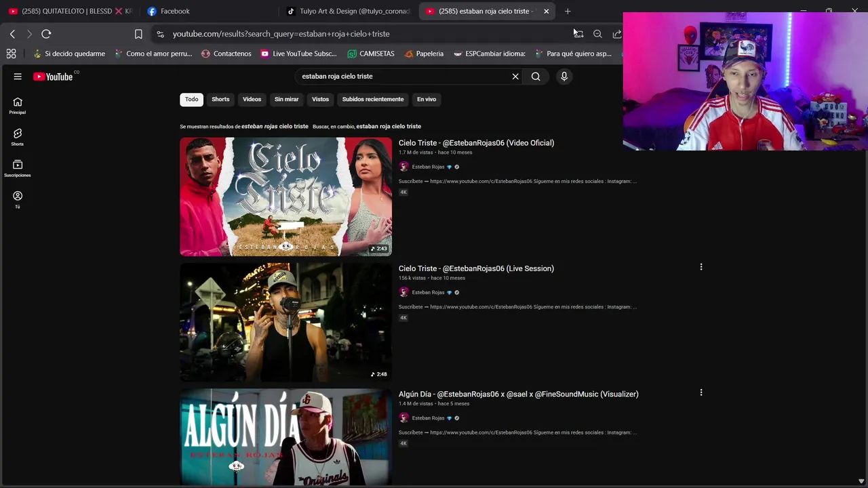The width and height of the screenshot is (868, 488).
Task: Open the CAMISETAS bookmark
Action: [x=371, y=54]
